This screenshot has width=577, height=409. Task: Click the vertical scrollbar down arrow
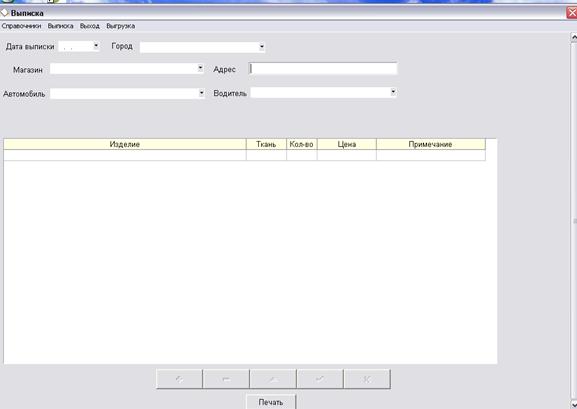coord(574,404)
